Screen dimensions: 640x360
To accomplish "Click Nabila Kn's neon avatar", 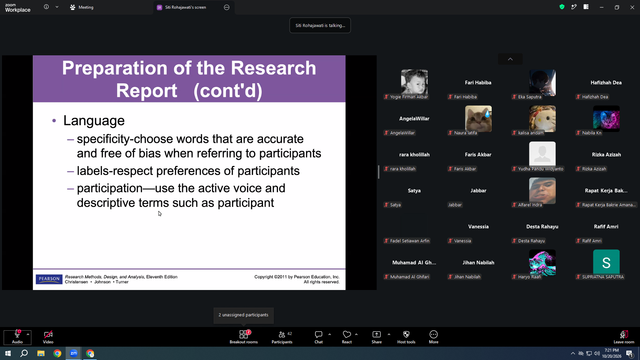I will tap(606, 118).
